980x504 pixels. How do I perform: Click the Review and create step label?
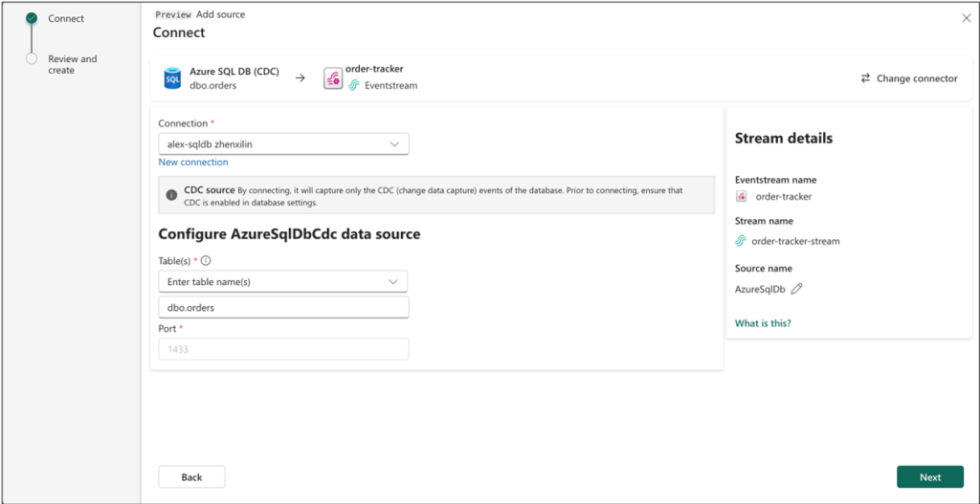click(73, 64)
